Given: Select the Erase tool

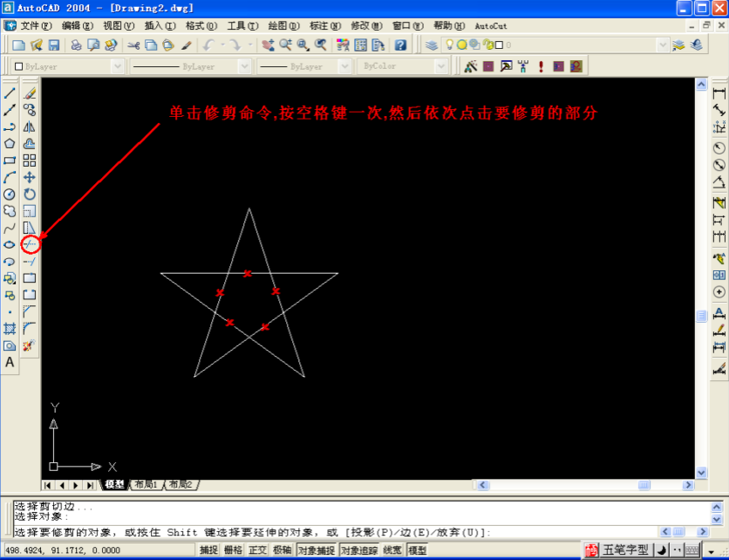Looking at the screenshot, I should coord(30,93).
